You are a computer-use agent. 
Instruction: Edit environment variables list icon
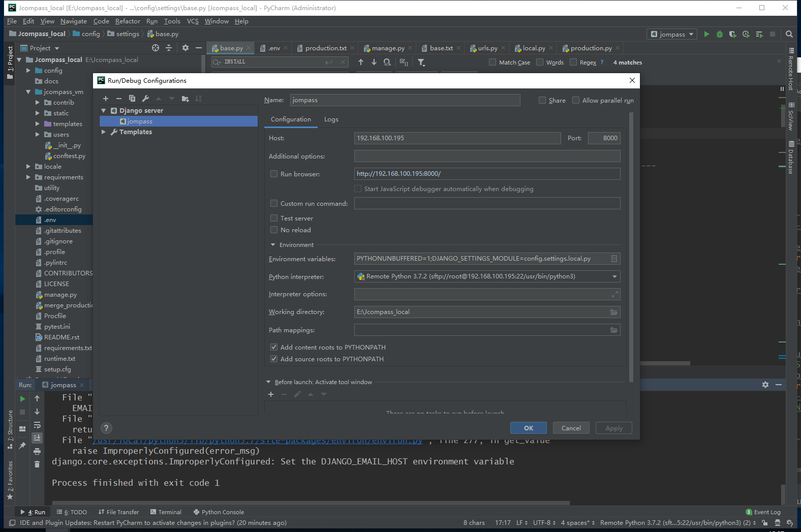(614, 259)
